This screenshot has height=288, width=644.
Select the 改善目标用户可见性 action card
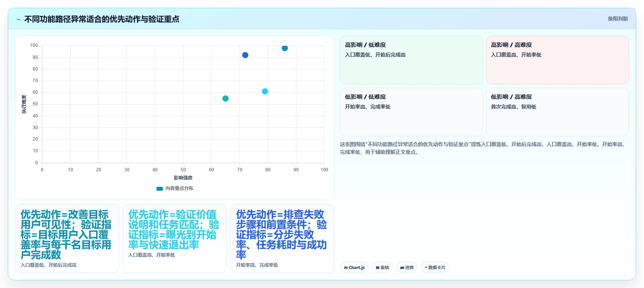[x=67, y=238]
